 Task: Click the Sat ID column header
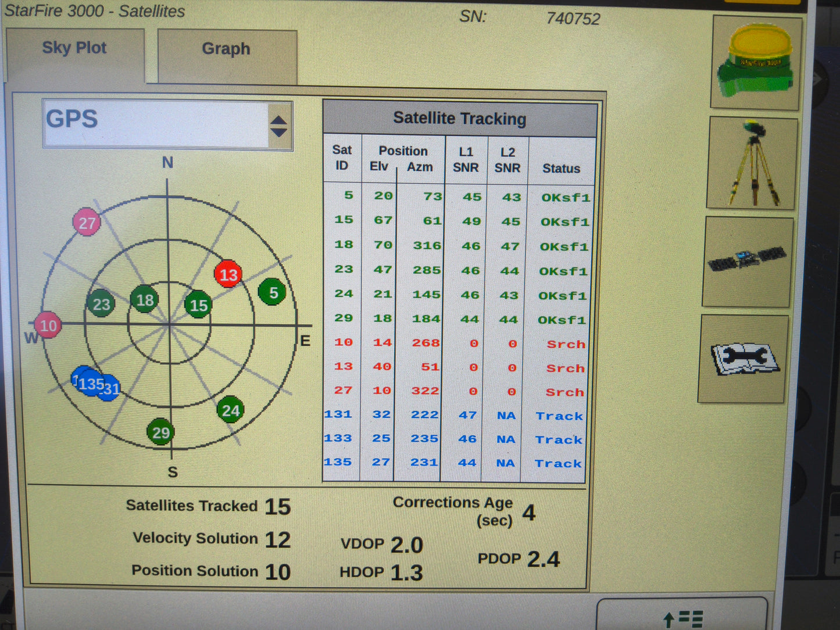click(x=342, y=157)
